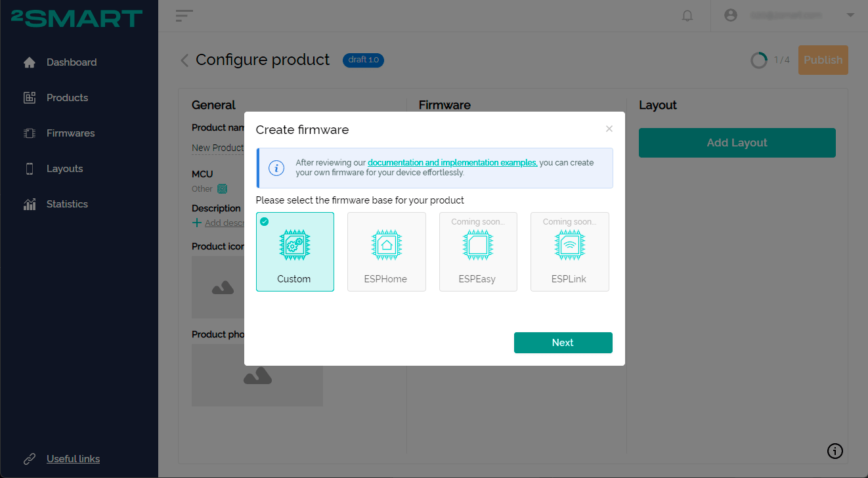This screenshot has width=868, height=478.
Task: Click the 'Layout' section heading
Action: click(658, 105)
